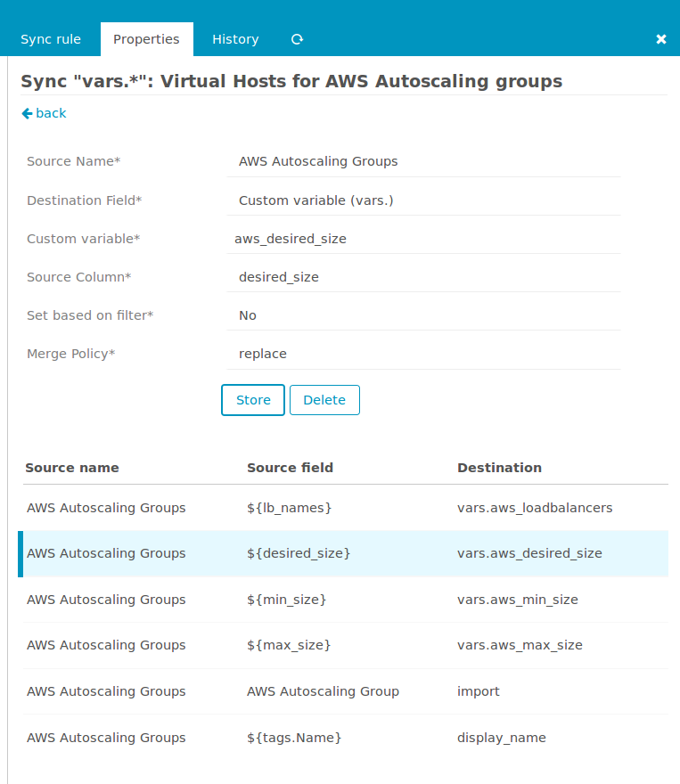Edit the Custom variable input field
The image size is (680, 784).
click(x=423, y=239)
